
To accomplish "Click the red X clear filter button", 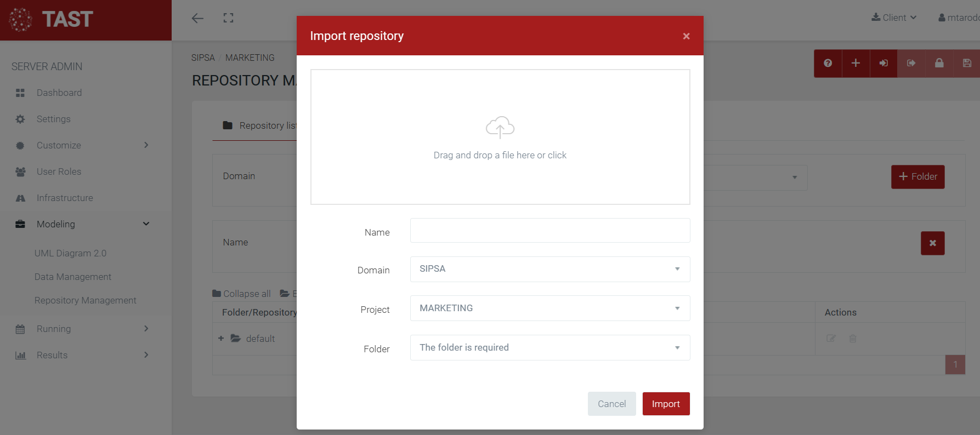I will (932, 243).
